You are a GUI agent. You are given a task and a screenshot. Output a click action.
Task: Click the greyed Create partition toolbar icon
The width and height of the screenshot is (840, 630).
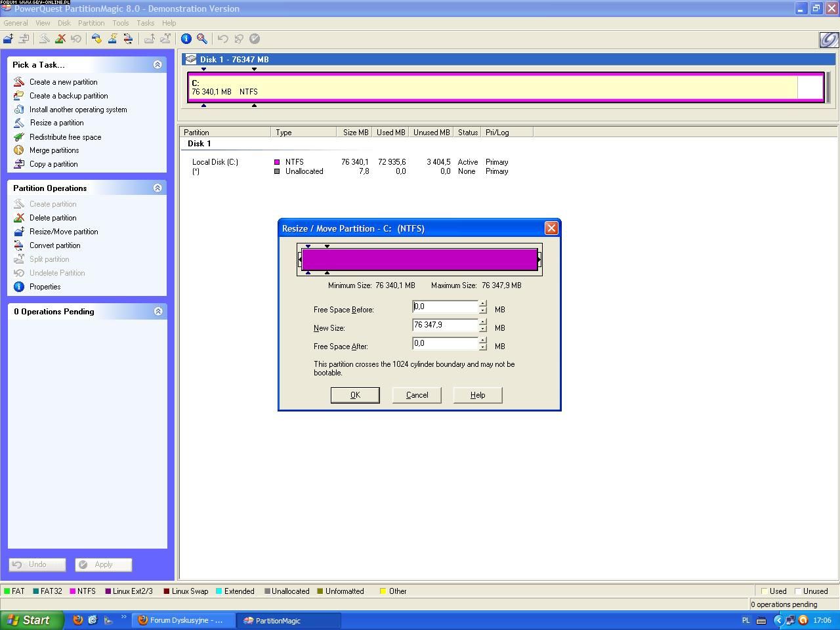pos(44,39)
